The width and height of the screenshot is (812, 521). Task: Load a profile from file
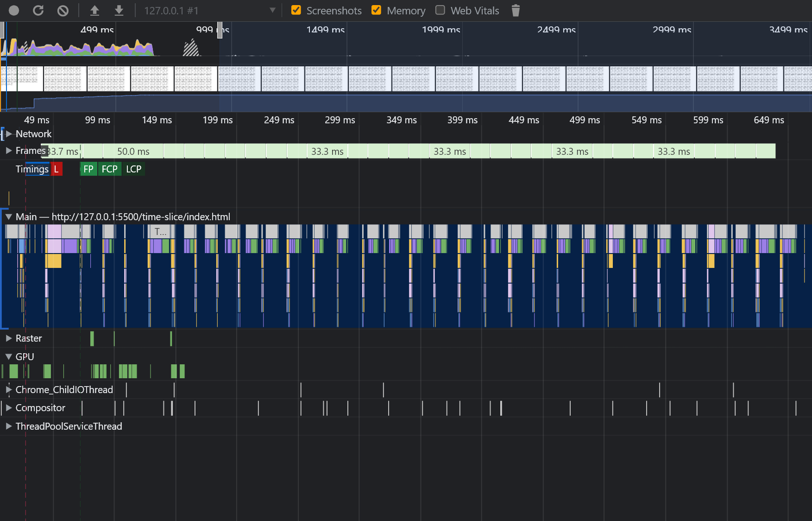pyautogui.click(x=94, y=10)
